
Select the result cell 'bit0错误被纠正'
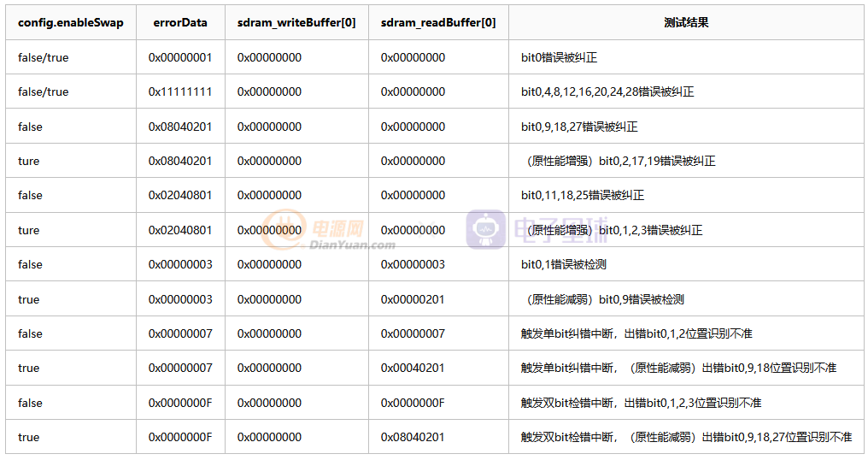pyautogui.click(x=559, y=57)
